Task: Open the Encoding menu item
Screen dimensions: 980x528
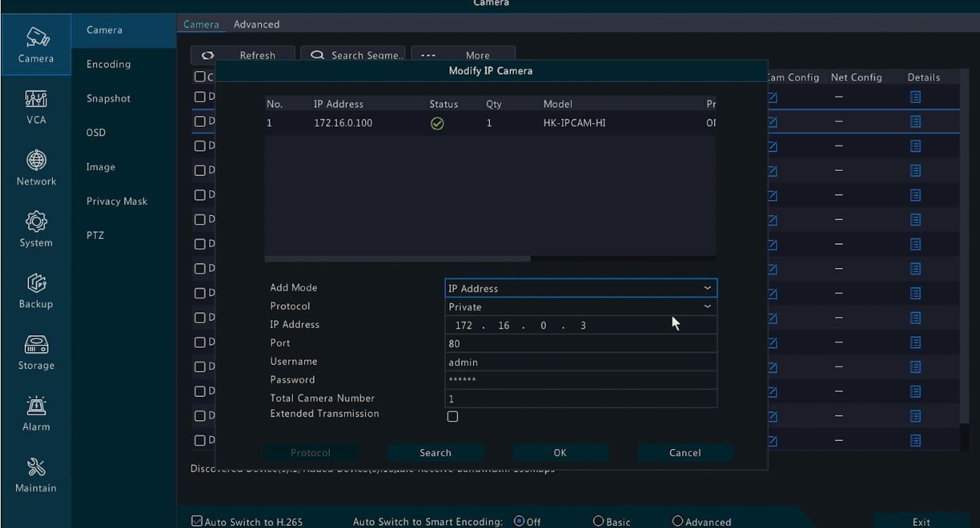Action: point(109,64)
